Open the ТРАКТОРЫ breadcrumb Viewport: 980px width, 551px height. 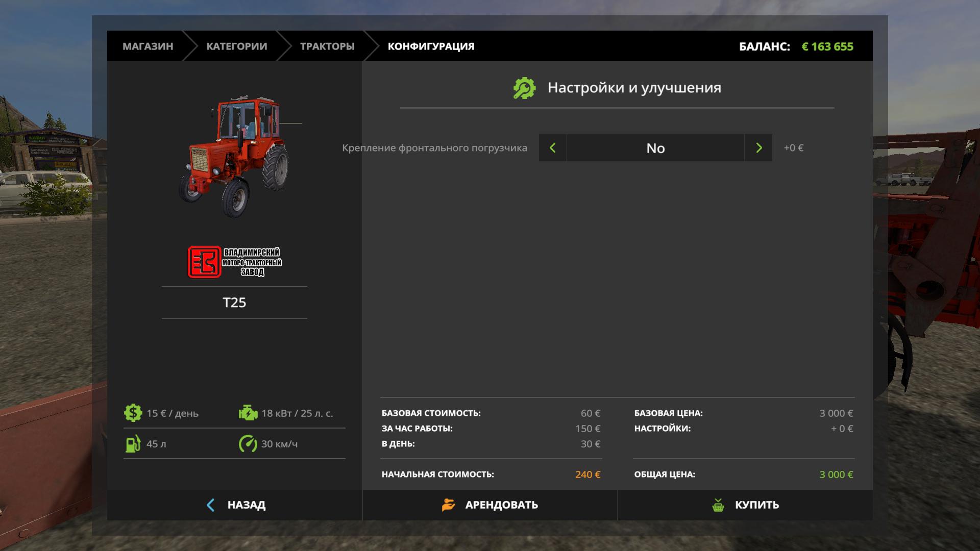327,46
